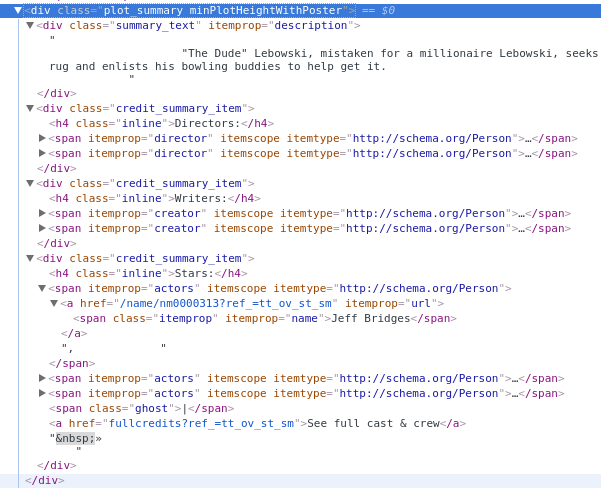601x489 pixels.
Task: Collapse the credit_summary_item div containing Directors
Action: pyautogui.click(x=30, y=108)
